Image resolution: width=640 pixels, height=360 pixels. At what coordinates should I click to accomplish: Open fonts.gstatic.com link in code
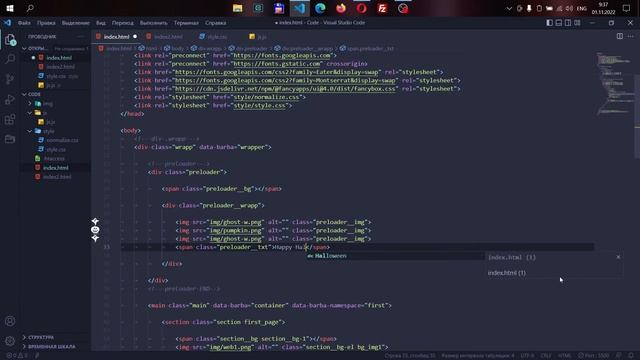tap(277, 64)
